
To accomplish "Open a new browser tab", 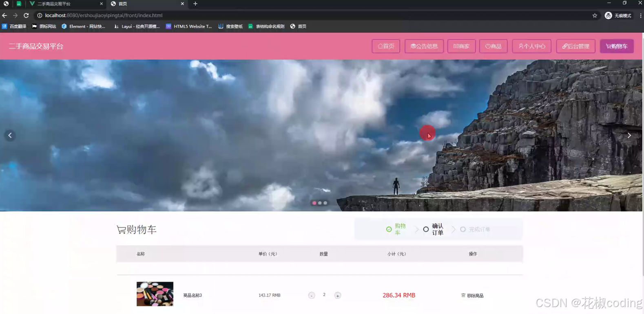I will pos(195,4).
